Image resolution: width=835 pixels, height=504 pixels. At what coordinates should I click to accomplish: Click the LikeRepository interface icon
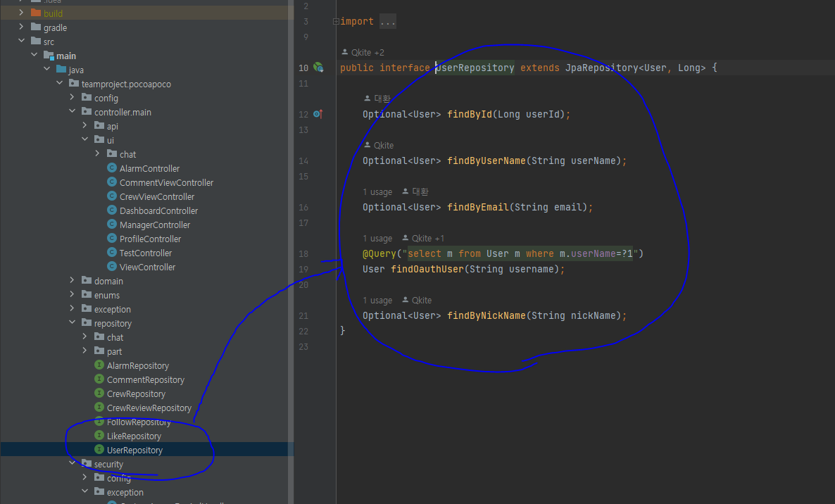point(99,435)
